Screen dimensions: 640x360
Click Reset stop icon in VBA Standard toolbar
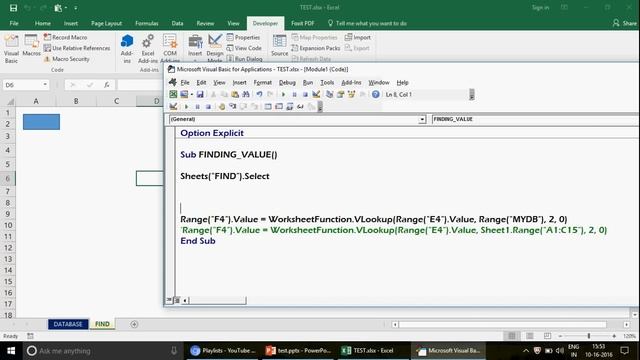pos(305,94)
